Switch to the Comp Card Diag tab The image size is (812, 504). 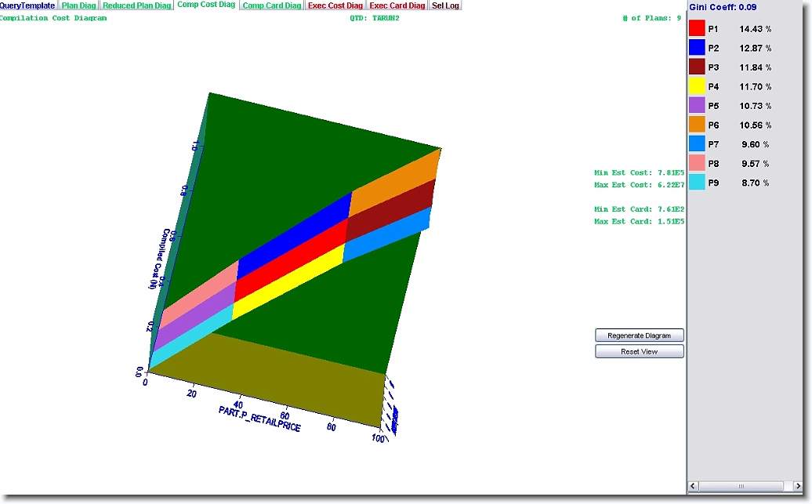pos(271,5)
